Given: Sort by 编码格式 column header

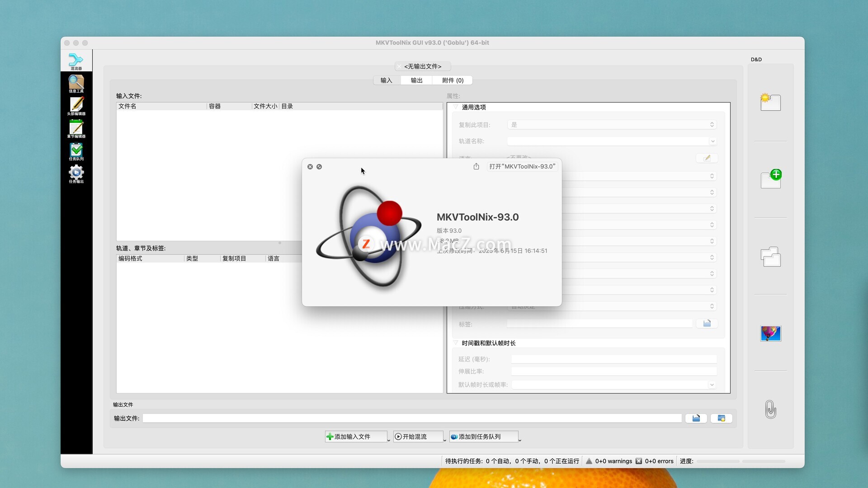Looking at the screenshot, I should (x=150, y=258).
